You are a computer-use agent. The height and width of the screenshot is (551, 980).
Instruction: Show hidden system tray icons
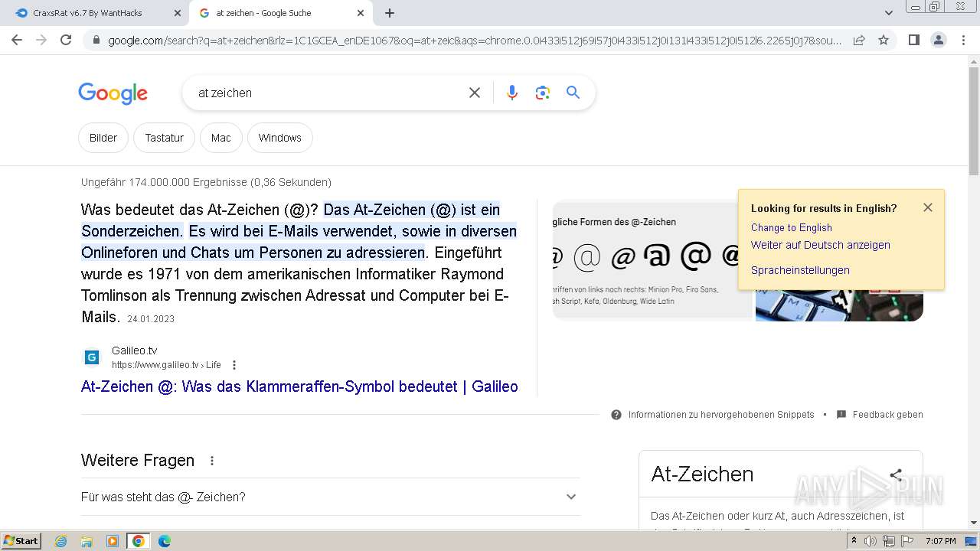click(854, 541)
